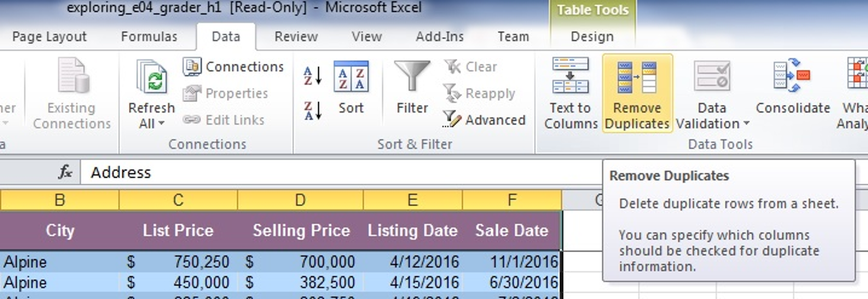This screenshot has height=299, width=868.
Task: Clear the current filter
Action: pyautogui.click(x=471, y=67)
